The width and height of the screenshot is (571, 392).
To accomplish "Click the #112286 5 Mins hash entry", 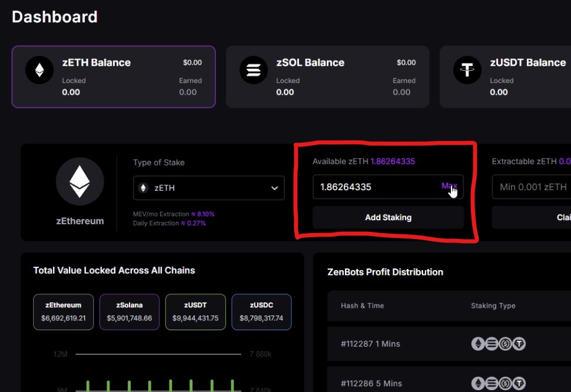I will (371, 383).
